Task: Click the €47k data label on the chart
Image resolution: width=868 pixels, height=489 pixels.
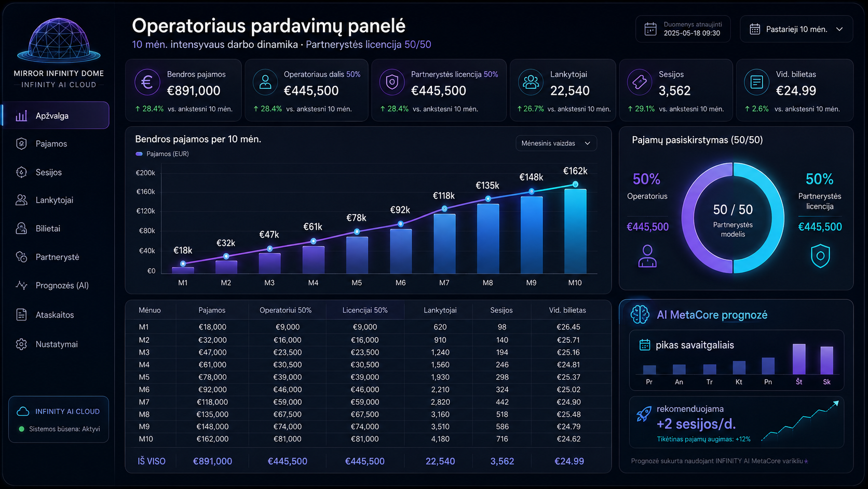Action: point(269,234)
